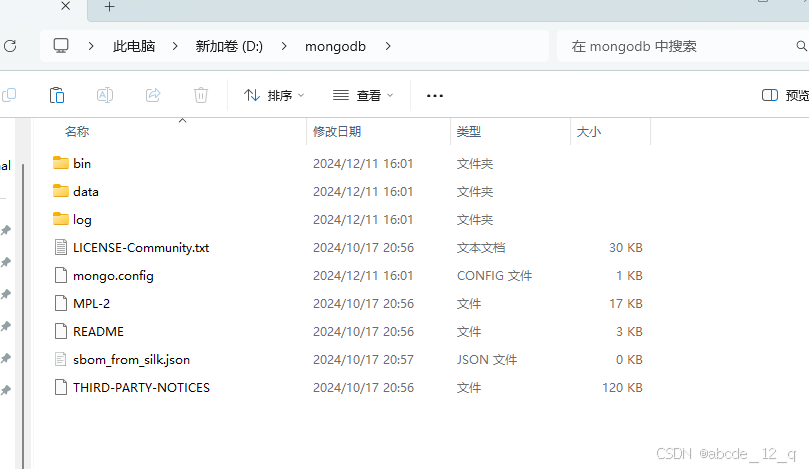
Task: Click the data folder name
Action: [86, 191]
